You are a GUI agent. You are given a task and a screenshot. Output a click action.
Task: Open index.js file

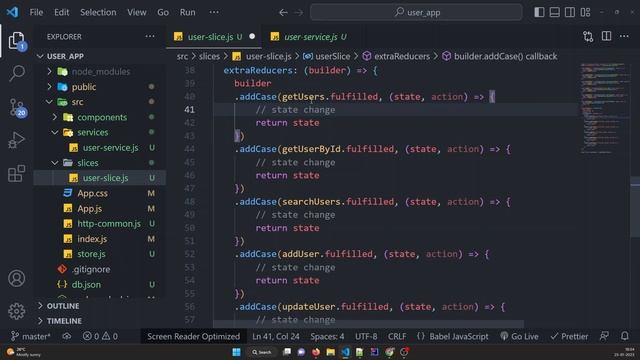tap(100, 239)
